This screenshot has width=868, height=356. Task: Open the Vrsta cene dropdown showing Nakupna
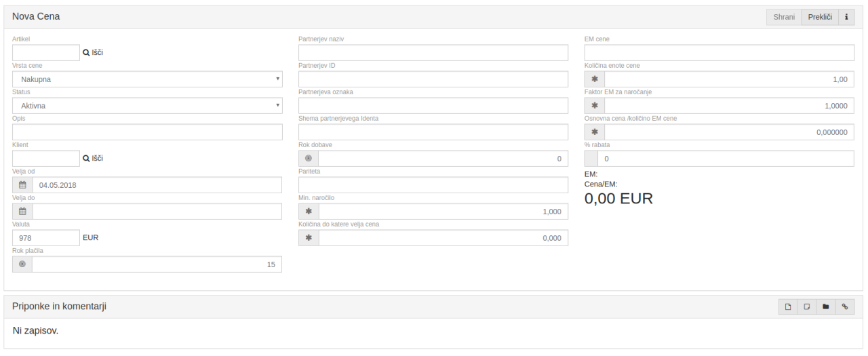(x=147, y=79)
